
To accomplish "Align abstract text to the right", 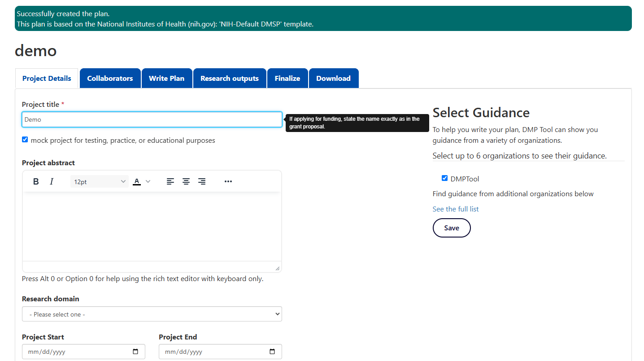I will (202, 181).
